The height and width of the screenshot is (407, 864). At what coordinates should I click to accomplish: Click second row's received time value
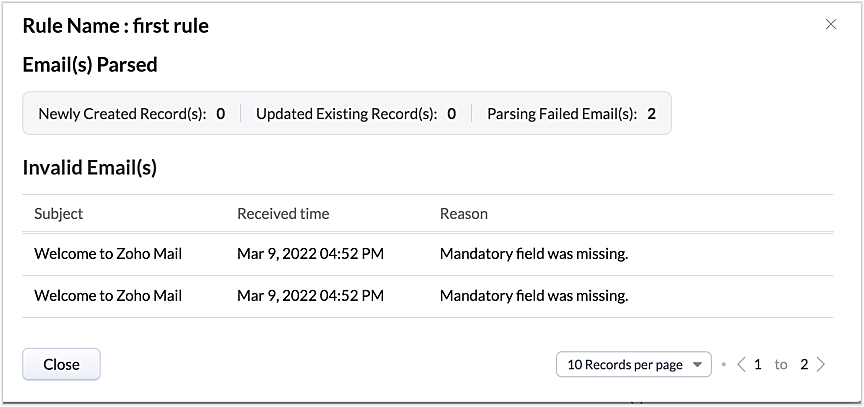(x=310, y=296)
